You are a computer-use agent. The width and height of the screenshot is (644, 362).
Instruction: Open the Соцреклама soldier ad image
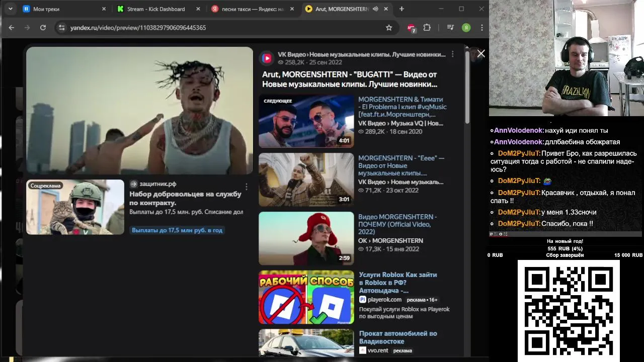tap(75, 207)
